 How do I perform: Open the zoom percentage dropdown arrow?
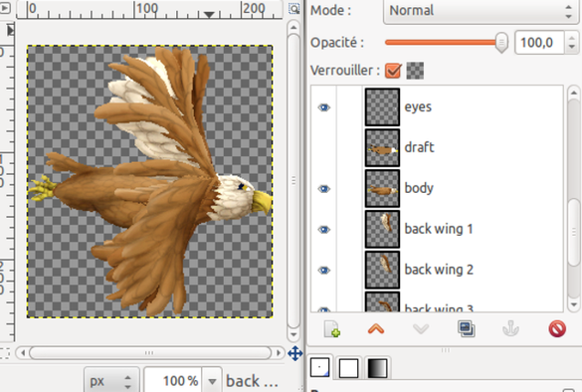click(212, 381)
